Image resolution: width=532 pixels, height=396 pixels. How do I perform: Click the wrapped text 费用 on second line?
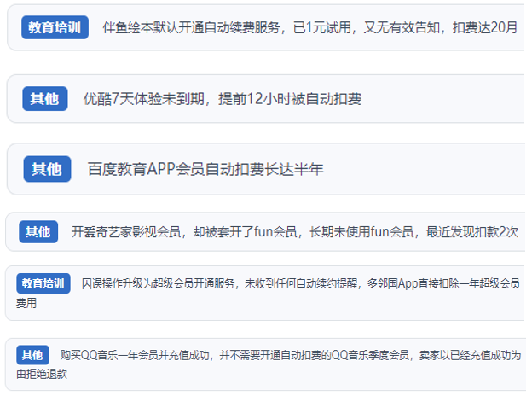(26, 303)
